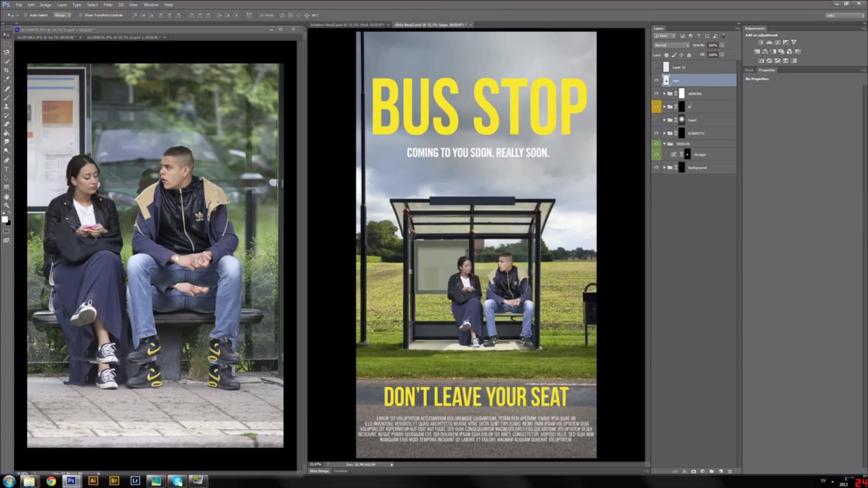Viewport: 868px width, 488px height.
Task: Enable the Auto-Select checkbox
Action: pyautogui.click(x=26, y=15)
